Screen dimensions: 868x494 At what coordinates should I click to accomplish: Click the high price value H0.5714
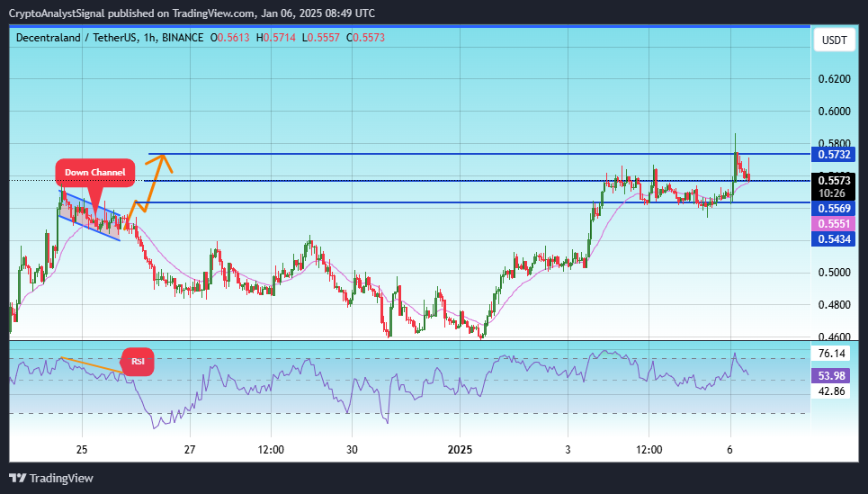coord(275,38)
